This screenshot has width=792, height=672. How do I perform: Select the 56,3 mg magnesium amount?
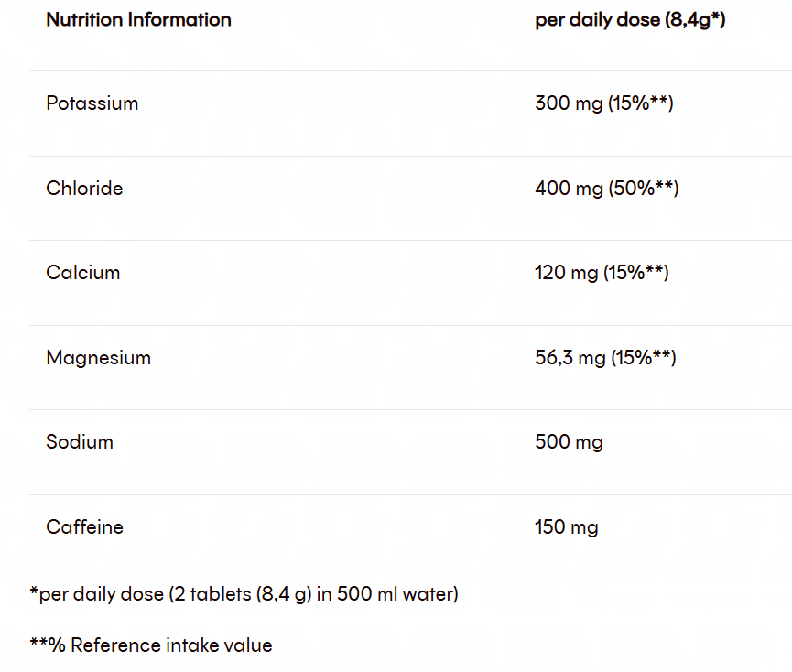(x=570, y=358)
